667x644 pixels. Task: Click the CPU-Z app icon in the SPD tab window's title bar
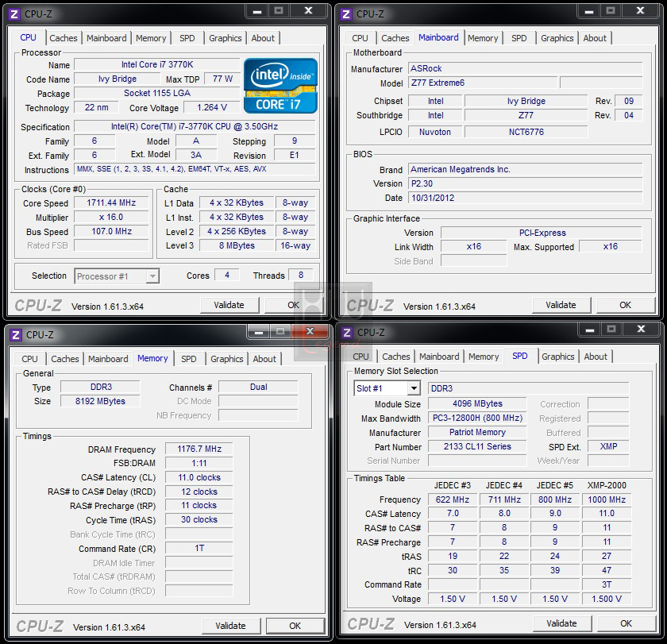point(347,333)
